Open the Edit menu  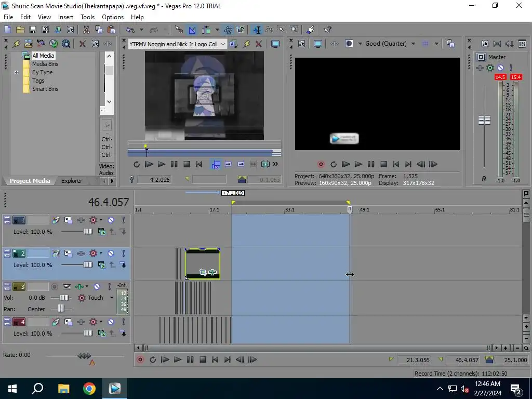(x=25, y=17)
